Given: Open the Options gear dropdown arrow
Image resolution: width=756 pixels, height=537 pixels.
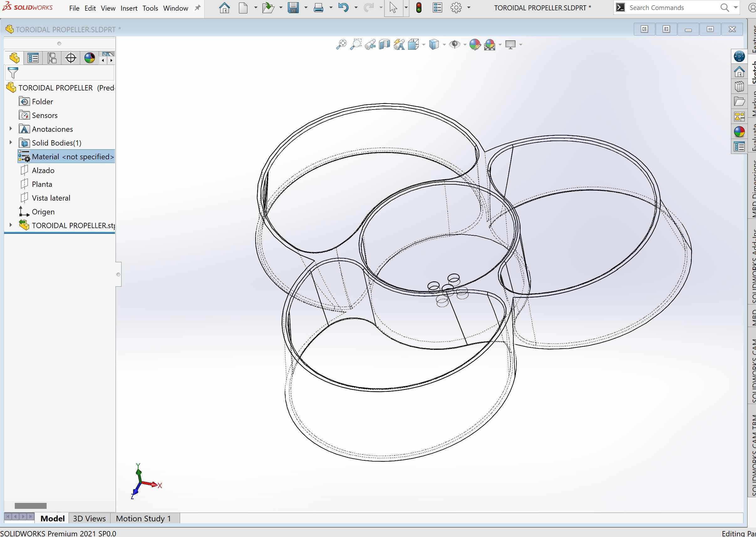Looking at the screenshot, I should [x=469, y=8].
